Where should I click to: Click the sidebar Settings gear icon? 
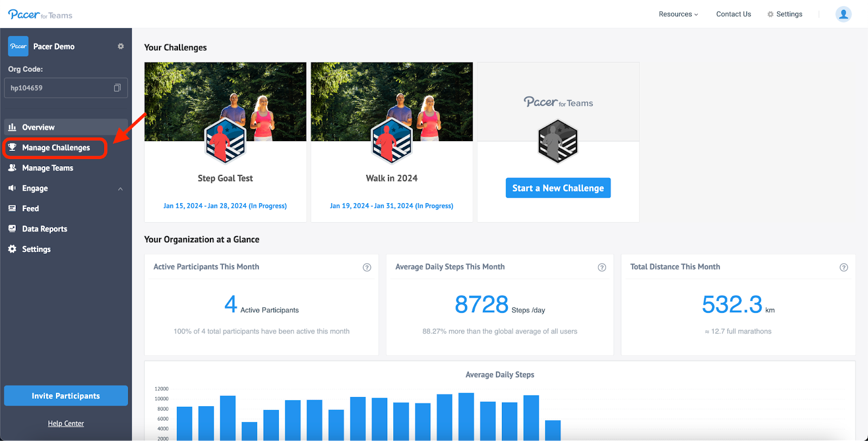pos(12,249)
